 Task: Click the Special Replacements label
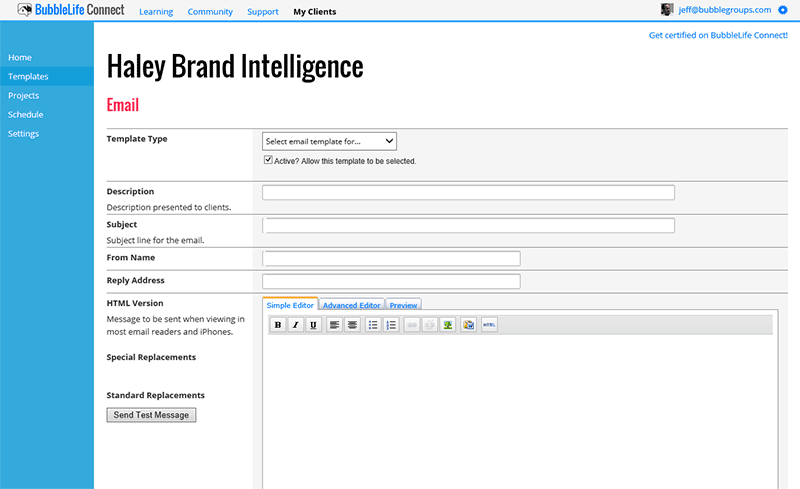[x=151, y=357]
